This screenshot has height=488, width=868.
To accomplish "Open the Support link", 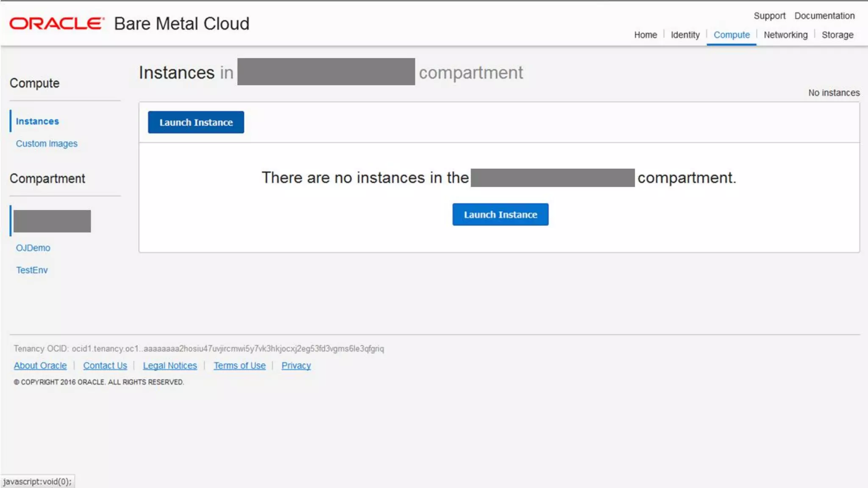I will 769,16.
